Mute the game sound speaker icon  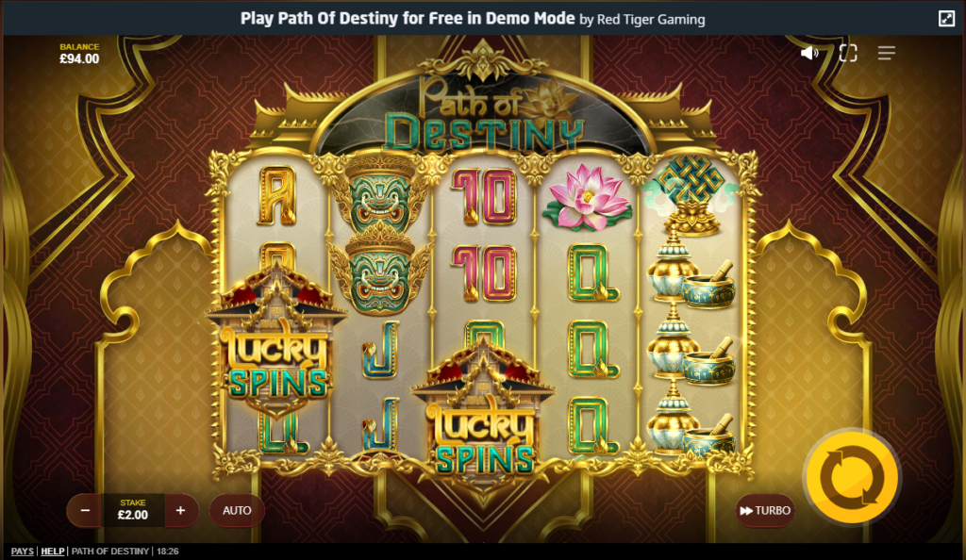click(x=808, y=53)
